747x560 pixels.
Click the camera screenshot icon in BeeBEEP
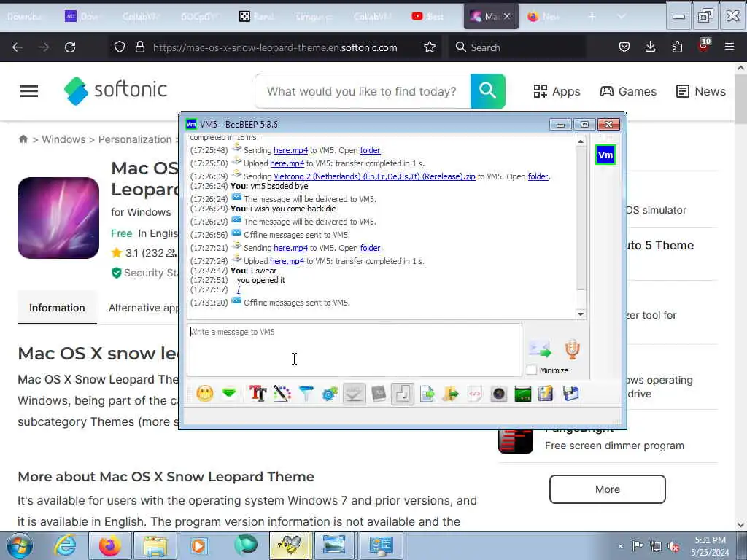coord(499,394)
